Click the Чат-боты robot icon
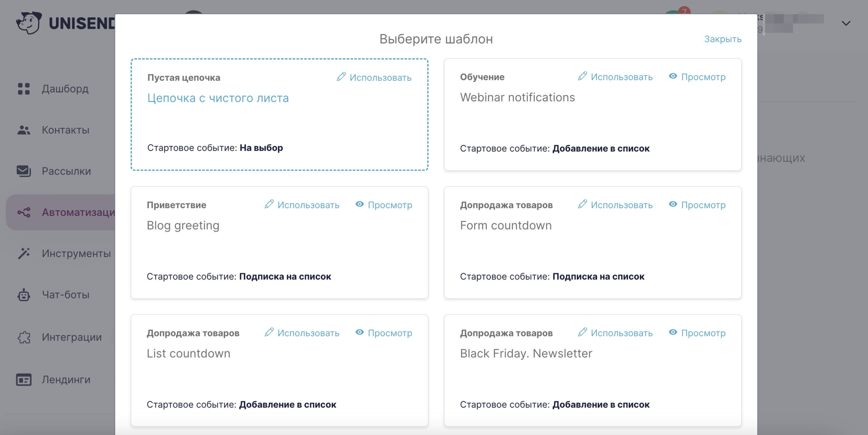Image resolution: width=868 pixels, height=435 pixels. click(x=24, y=295)
